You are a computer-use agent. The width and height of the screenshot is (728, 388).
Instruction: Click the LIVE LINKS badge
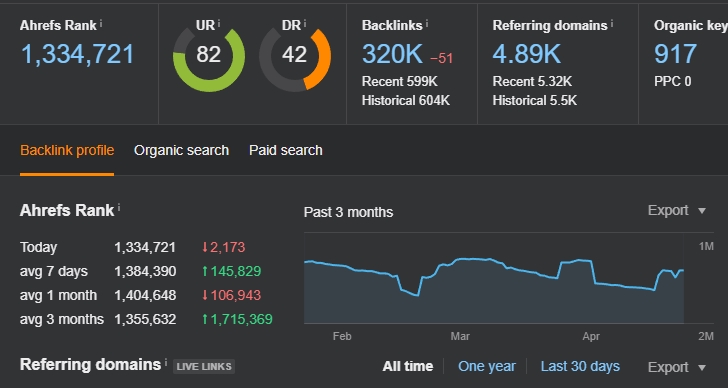coord(204,367)
